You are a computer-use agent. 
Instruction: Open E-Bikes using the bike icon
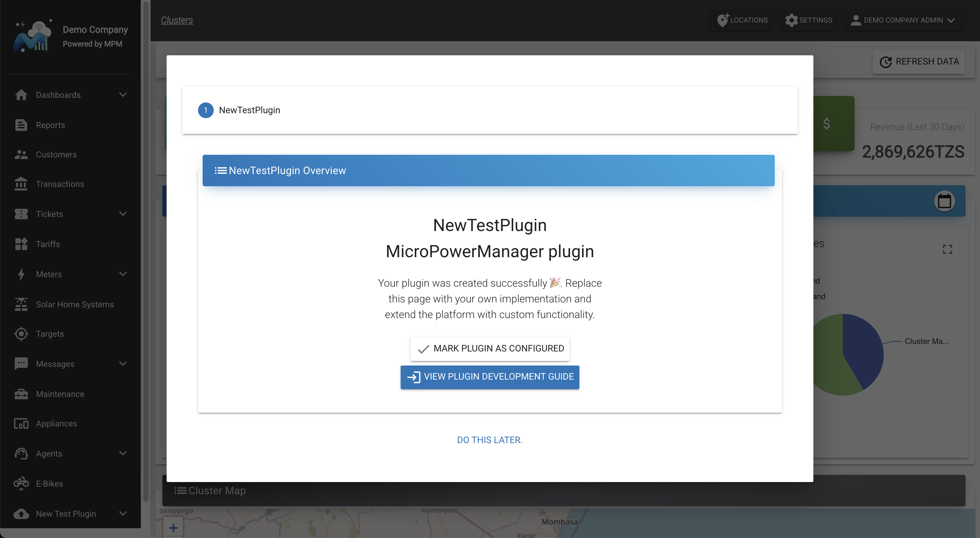click(21, 484)
